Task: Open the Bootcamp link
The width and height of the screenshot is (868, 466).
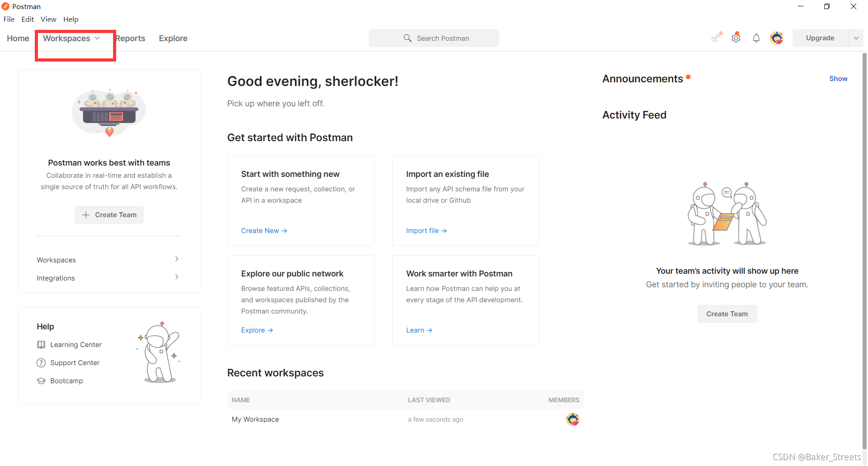Action: point(66,381)
